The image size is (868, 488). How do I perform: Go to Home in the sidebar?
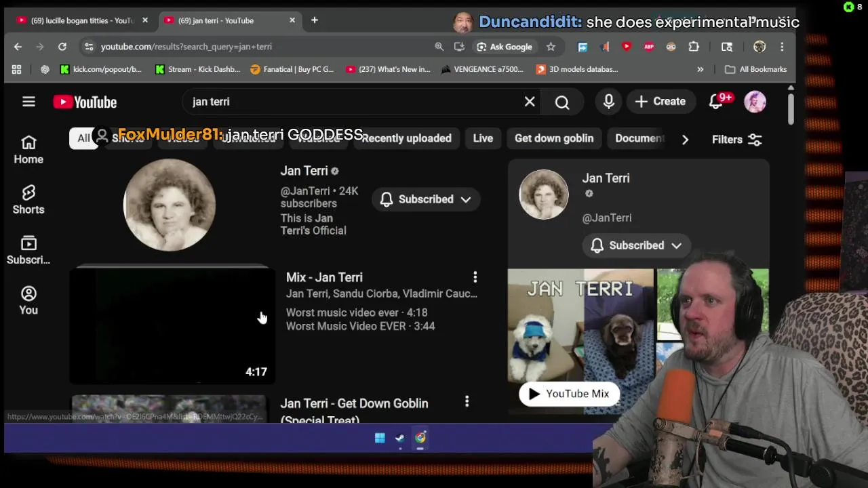point(28,150)
